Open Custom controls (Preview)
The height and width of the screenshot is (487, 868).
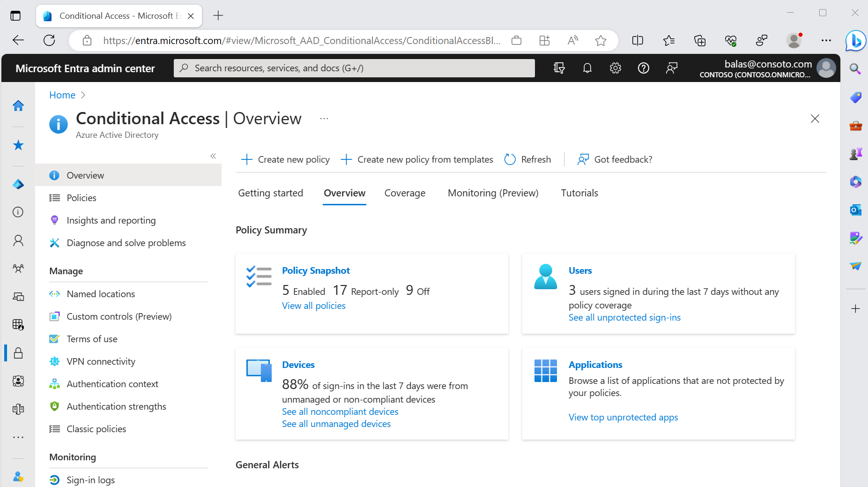pos(128,316)
